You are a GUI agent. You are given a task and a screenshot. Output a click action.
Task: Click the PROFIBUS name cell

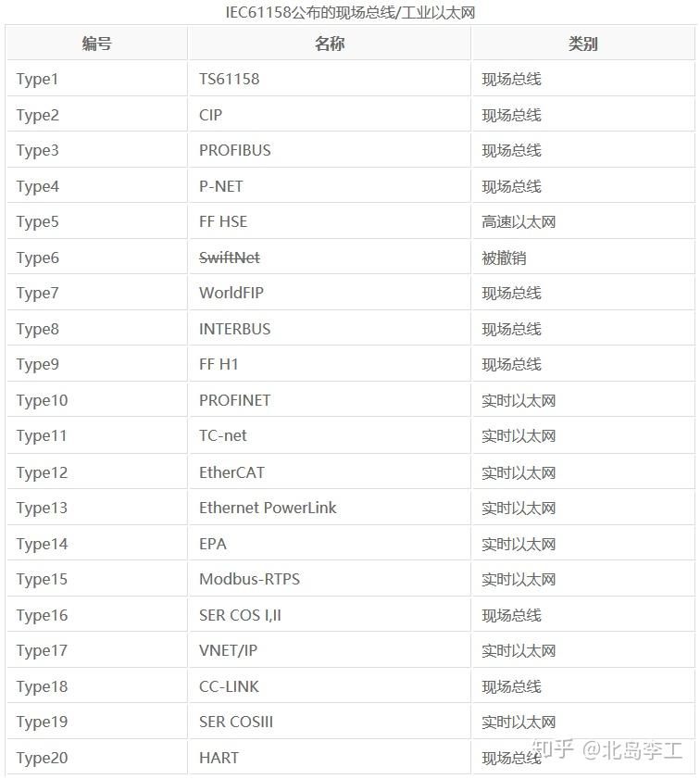234,150
